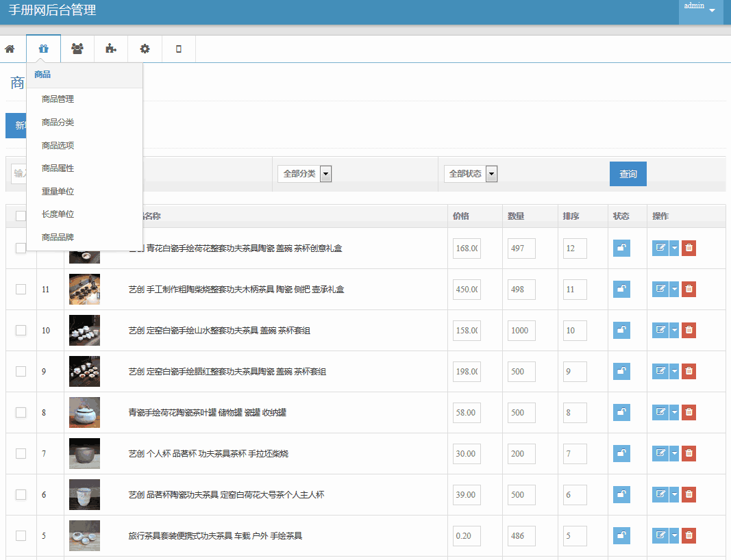Image resolution: width=731 pixels, height=560 pixels.
Task: Open the admin user menu
Action: tap(700, 8)
